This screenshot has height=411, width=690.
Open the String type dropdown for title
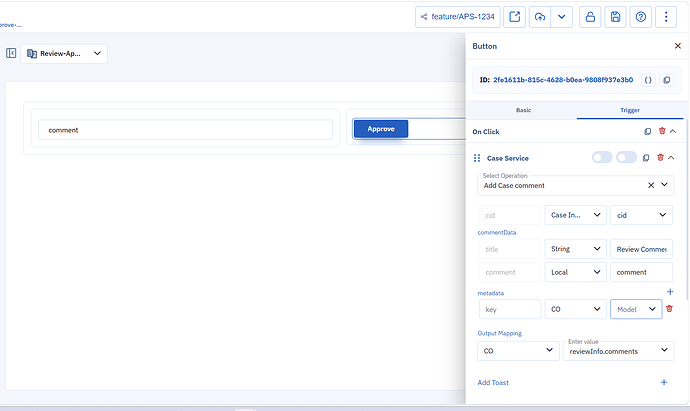coord(575,249)
